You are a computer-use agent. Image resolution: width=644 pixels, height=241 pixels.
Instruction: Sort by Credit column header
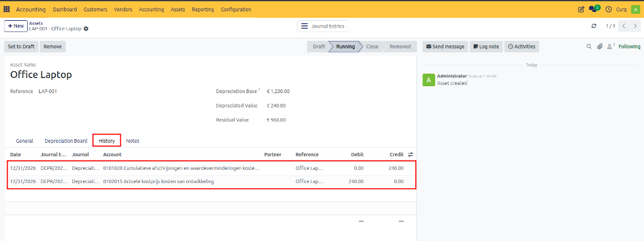(x=397, y=155)
